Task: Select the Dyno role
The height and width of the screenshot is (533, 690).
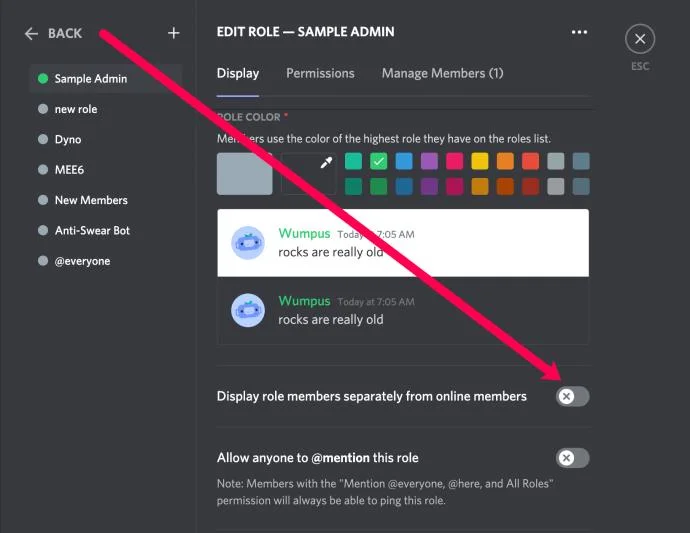Action: 106,139
